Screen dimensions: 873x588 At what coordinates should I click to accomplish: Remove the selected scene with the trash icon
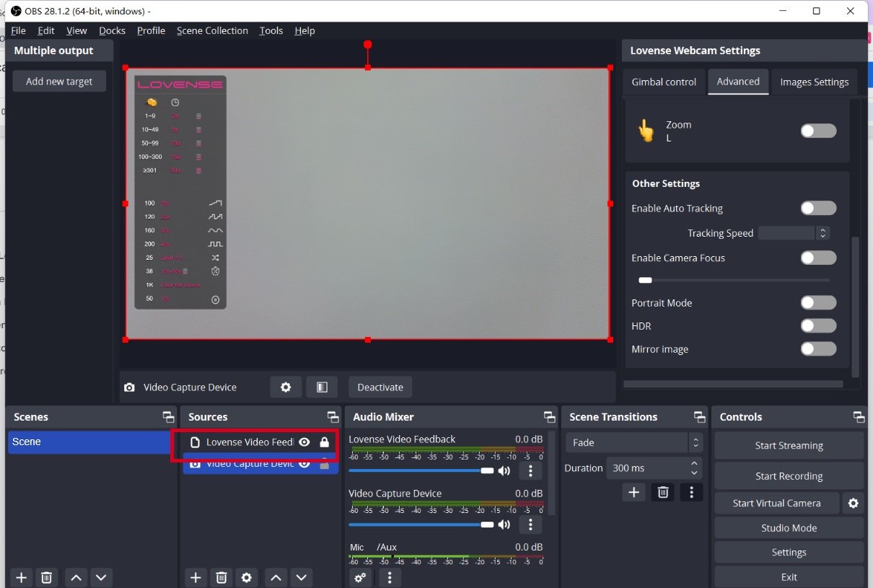coord(46,577)
